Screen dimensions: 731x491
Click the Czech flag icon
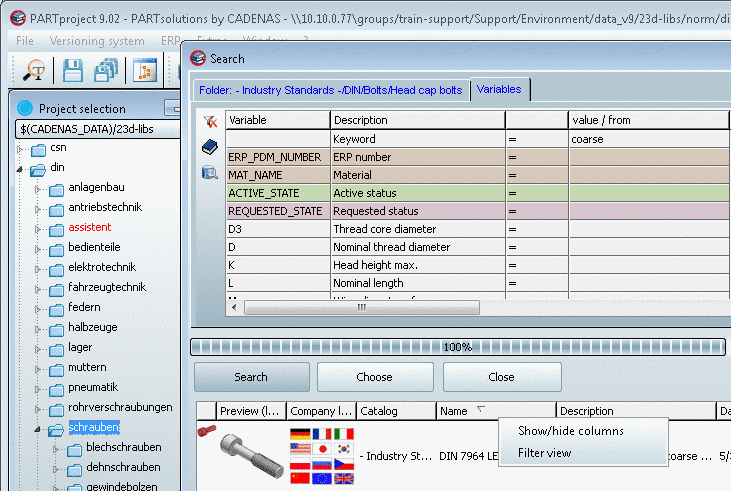[x=344, y=464]
